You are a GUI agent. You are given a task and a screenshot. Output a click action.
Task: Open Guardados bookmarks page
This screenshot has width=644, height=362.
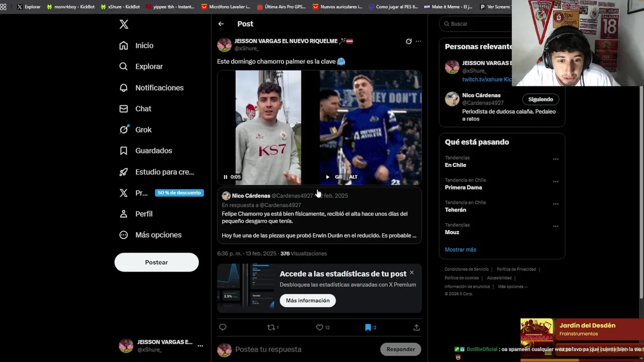146,151
